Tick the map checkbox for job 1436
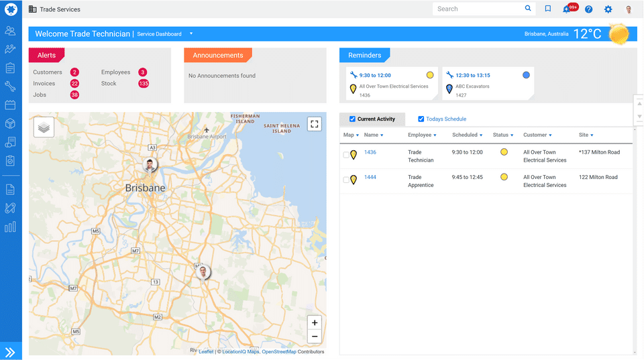 (x=346, y=155)
